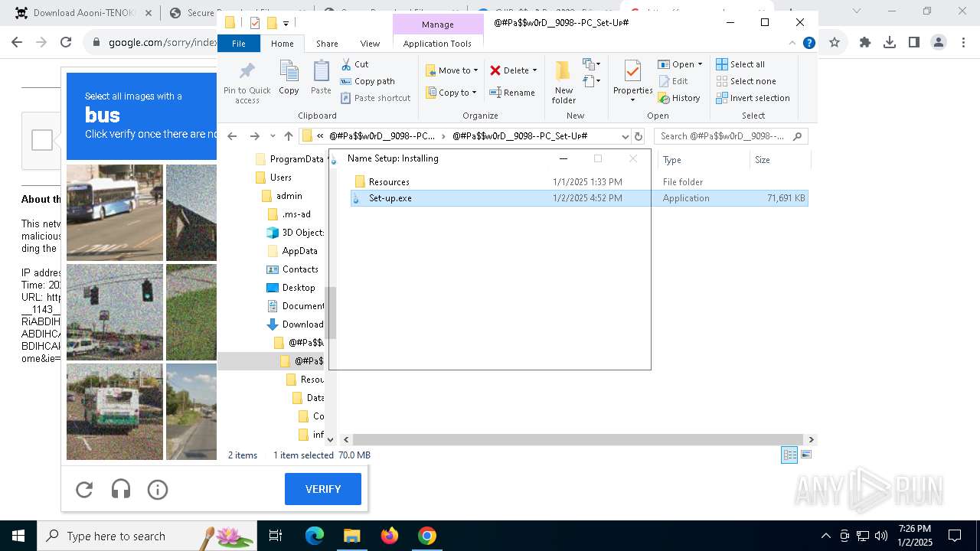
Task: Create a New folder from ribbon
Action: 563,82
